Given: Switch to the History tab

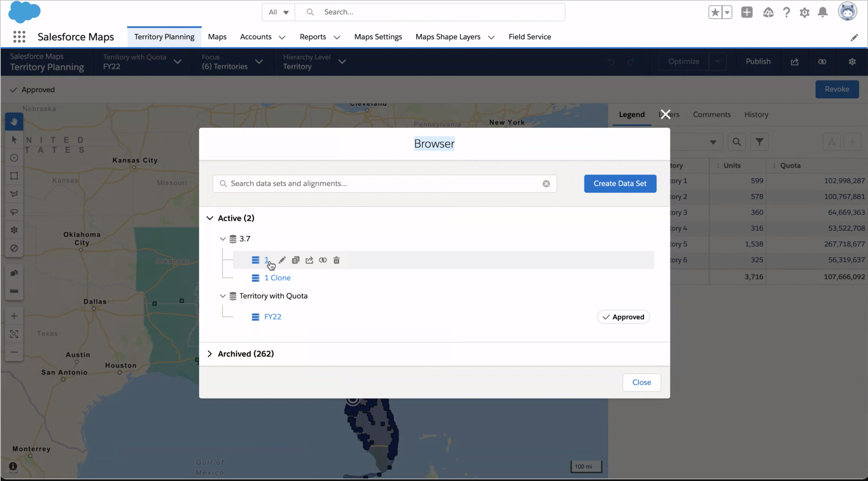Looking at the screenshot, I should 756,114.
